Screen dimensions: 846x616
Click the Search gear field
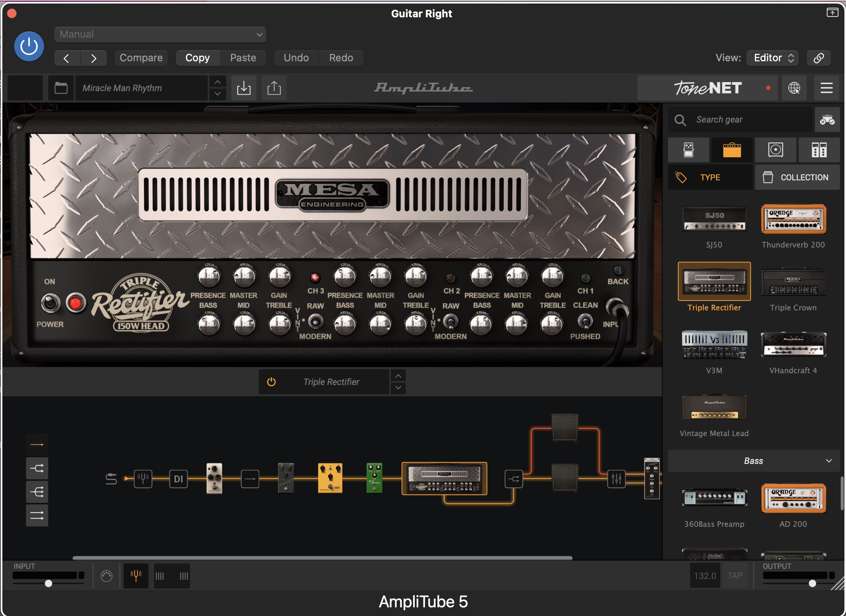[x=740, y=120]
